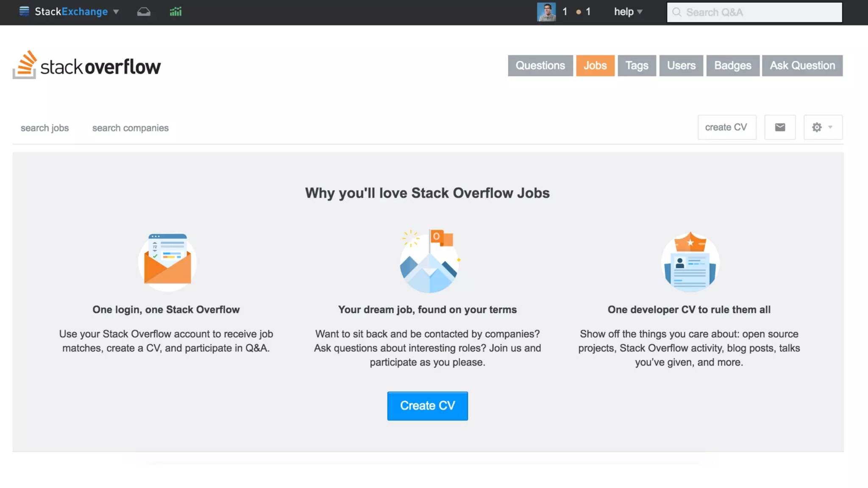Open the inbox tray icon
The width and height of the screenshot is (868, 488).
[x=144, y=12]
